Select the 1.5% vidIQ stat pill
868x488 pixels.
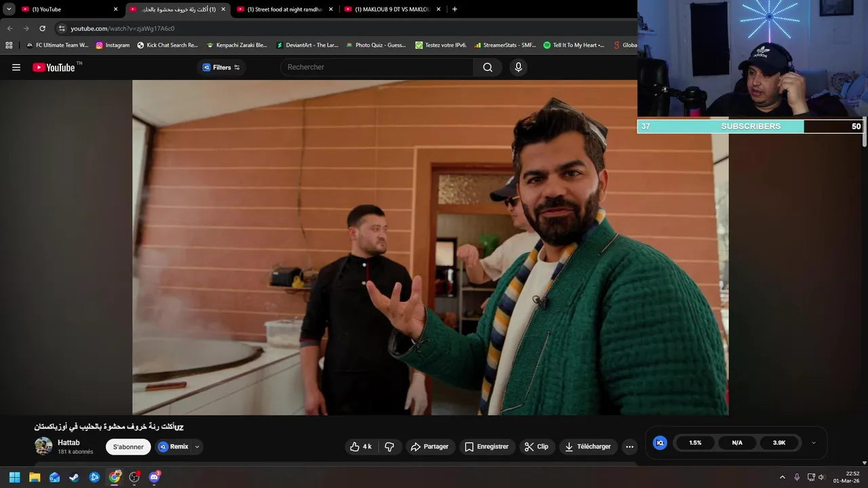pos(695,443)
